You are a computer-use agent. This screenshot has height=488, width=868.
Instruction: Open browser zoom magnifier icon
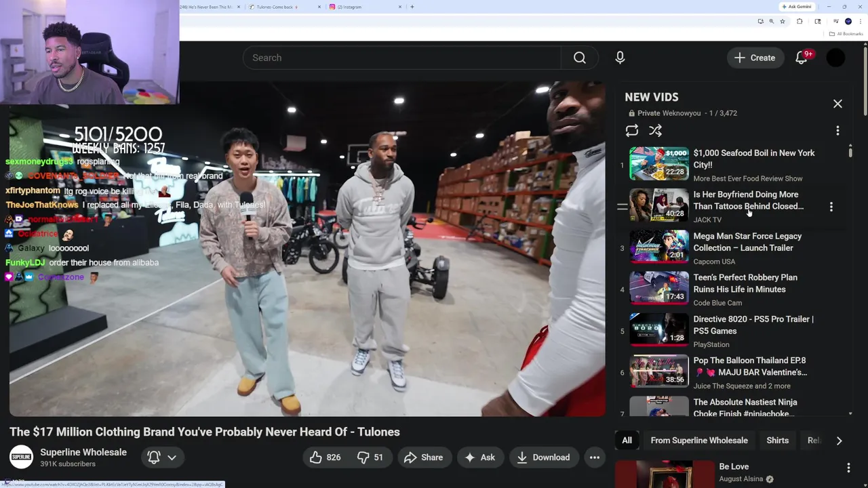click(x=771, y=22)
